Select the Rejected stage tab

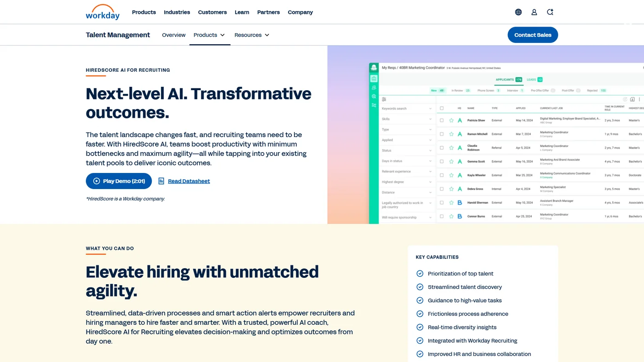click(597, 91)
